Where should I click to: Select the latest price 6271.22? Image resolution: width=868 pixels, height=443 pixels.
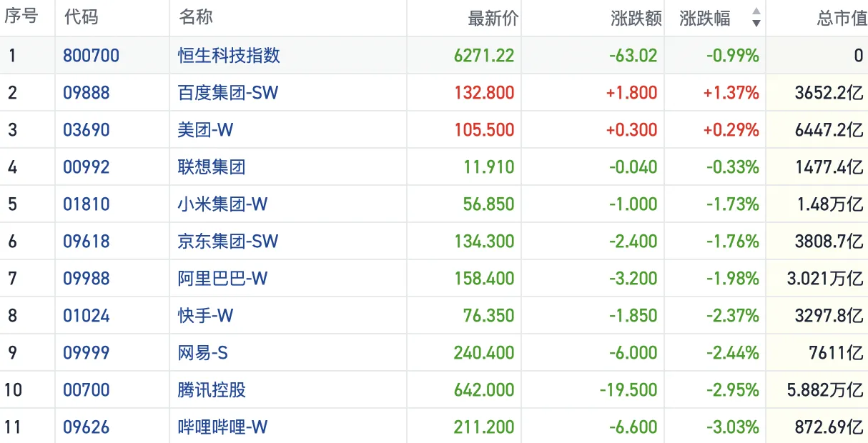tap(484, 56)
